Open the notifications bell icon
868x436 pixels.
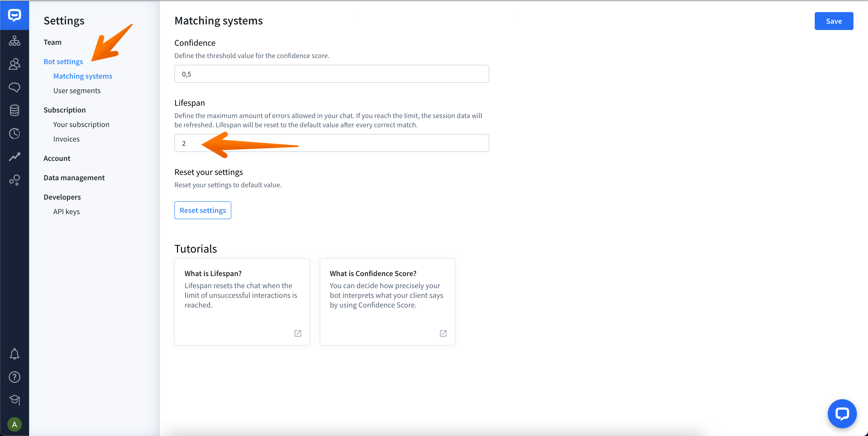(15, 354)
